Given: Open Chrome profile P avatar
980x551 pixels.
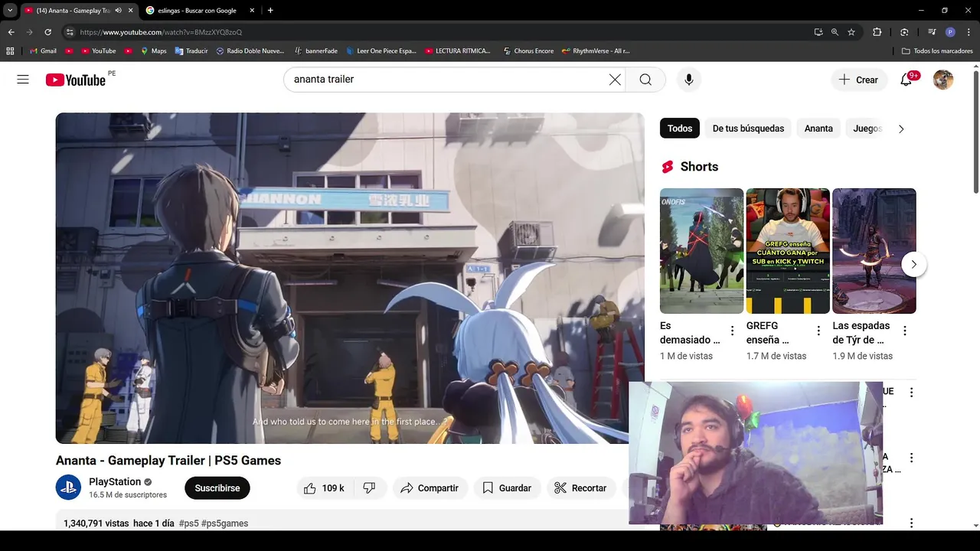Looking at the screenshot, I should 950,32.
